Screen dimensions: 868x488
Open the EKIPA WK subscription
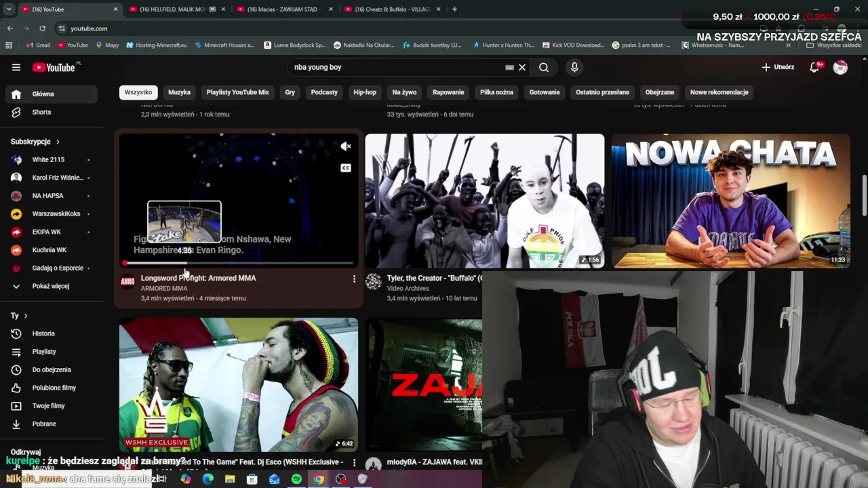(x=52, y=232)
